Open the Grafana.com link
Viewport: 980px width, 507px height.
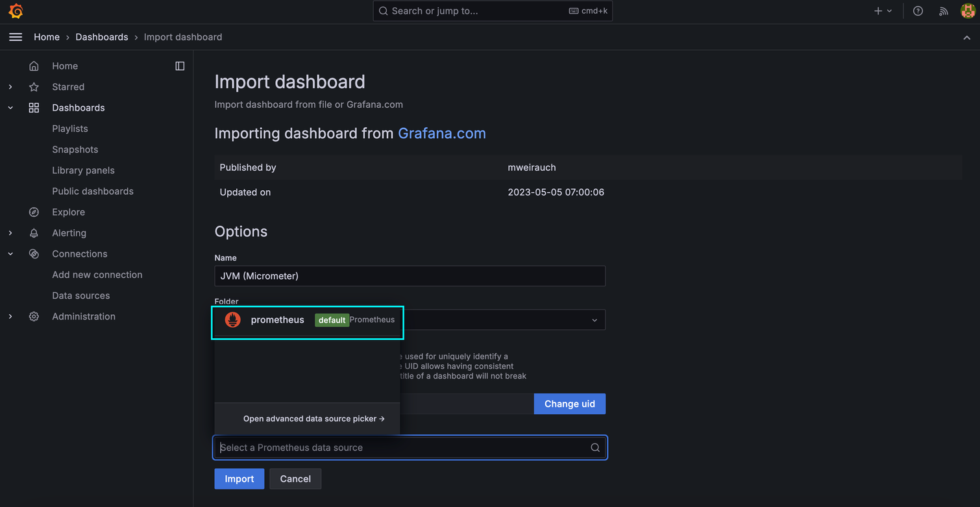click(442, 133)
